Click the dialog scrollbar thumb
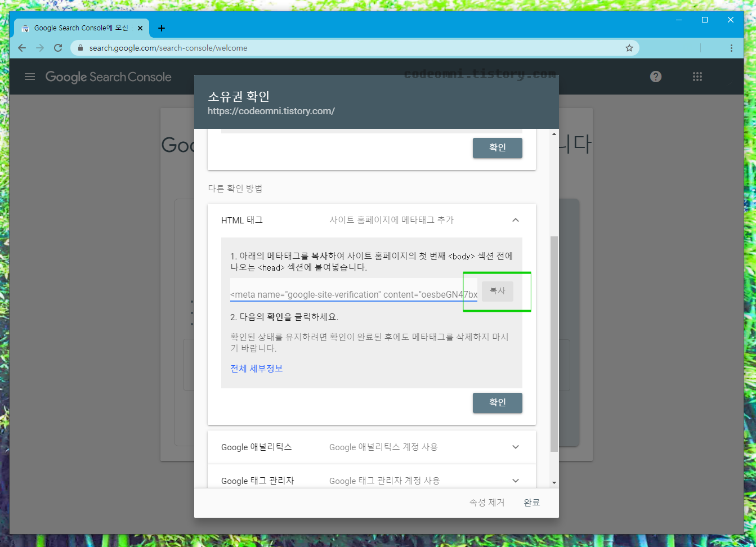 554,344
